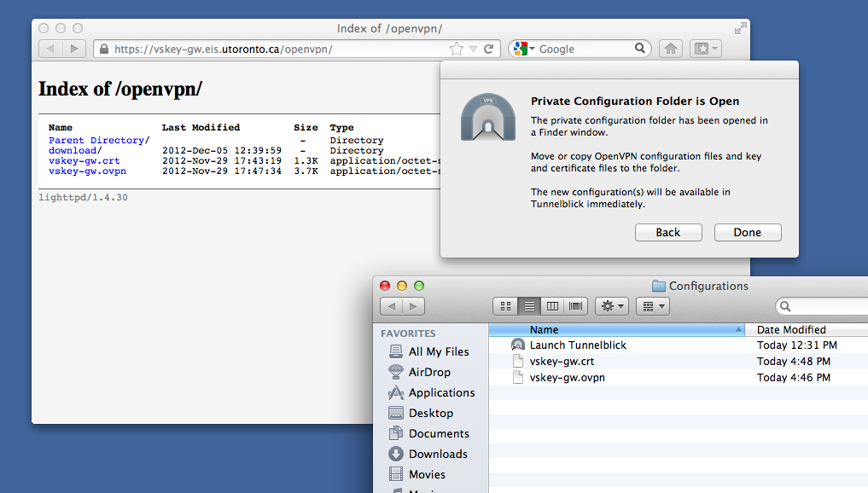Click the vskey-gw.crt document icon
This screenshot has width=868, height=493.
point(518,362)
